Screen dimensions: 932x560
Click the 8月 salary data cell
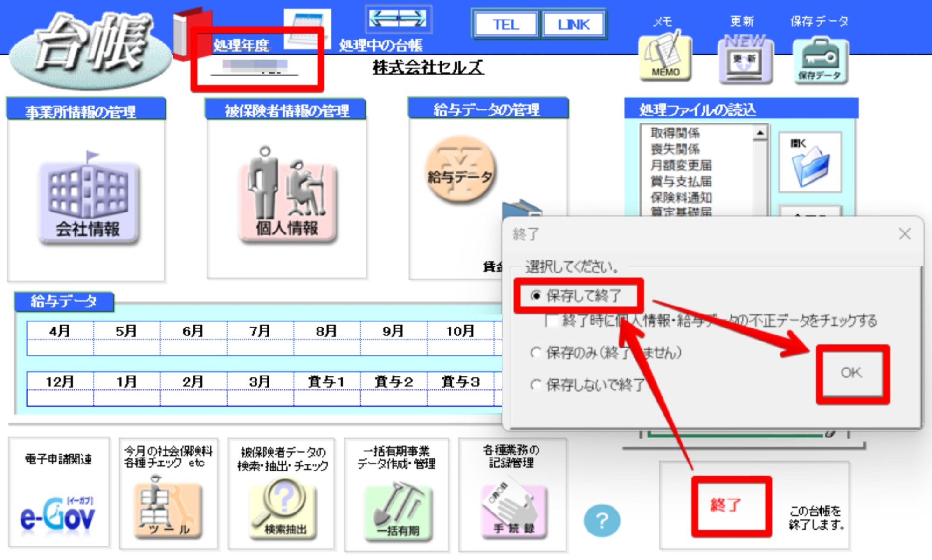pos(327,348)
